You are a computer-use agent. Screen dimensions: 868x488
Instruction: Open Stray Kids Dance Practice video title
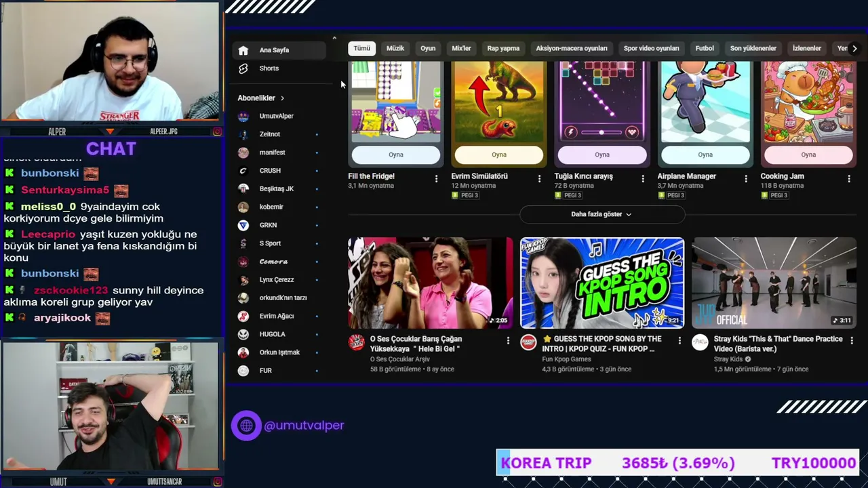(778, 344)
